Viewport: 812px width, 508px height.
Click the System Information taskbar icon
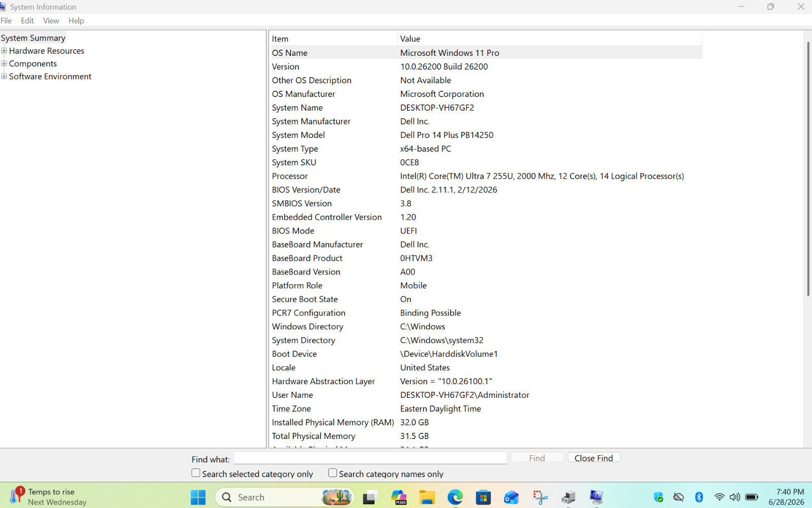(596, 497)
